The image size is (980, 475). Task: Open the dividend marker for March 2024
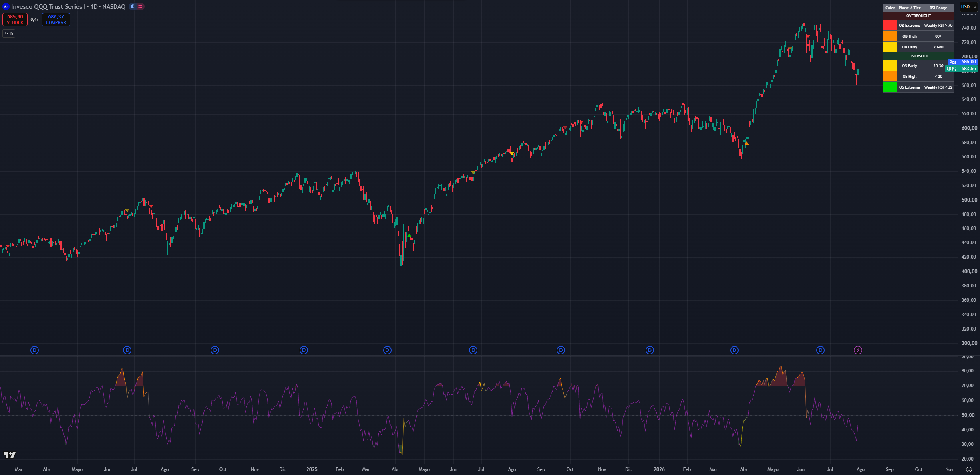(x=35, y=350)
